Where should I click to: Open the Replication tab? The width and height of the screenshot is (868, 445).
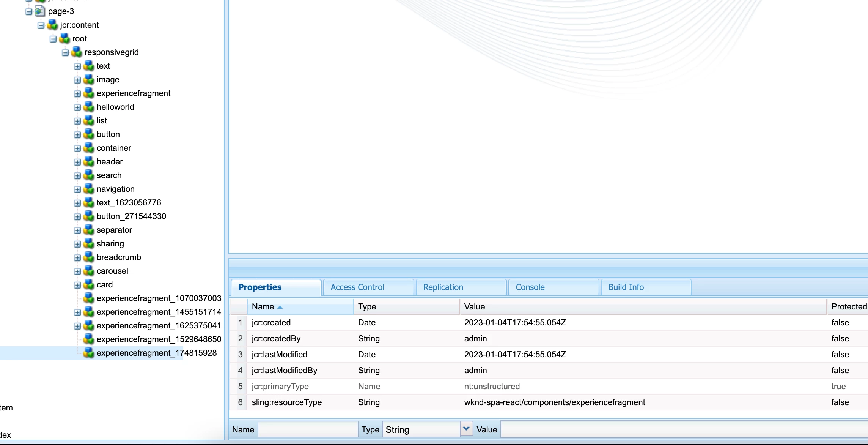coord(443,287)
